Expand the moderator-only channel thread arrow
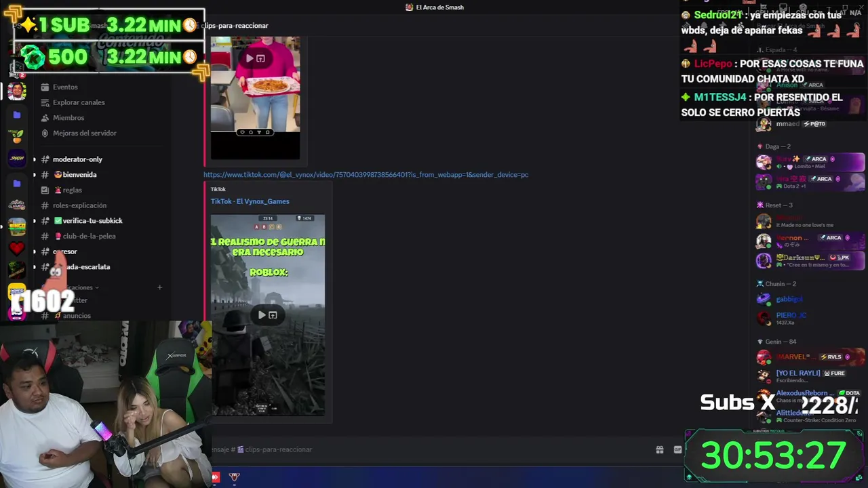The height and width of the screenshot is (488, 868). coord(34,159)
